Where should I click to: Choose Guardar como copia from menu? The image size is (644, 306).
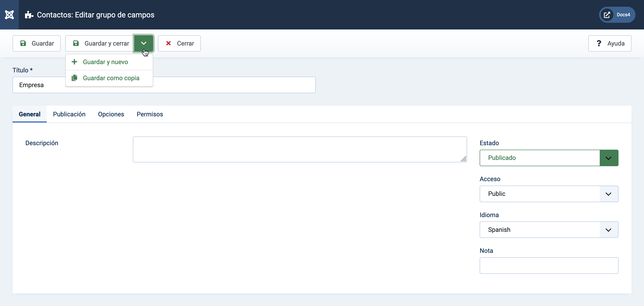109,78
